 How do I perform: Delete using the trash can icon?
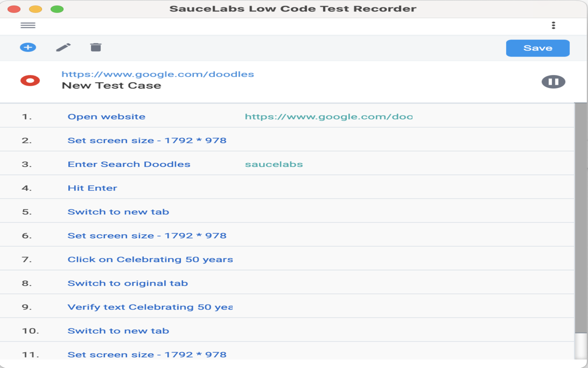pyautogui.click(x=96, y=47)
